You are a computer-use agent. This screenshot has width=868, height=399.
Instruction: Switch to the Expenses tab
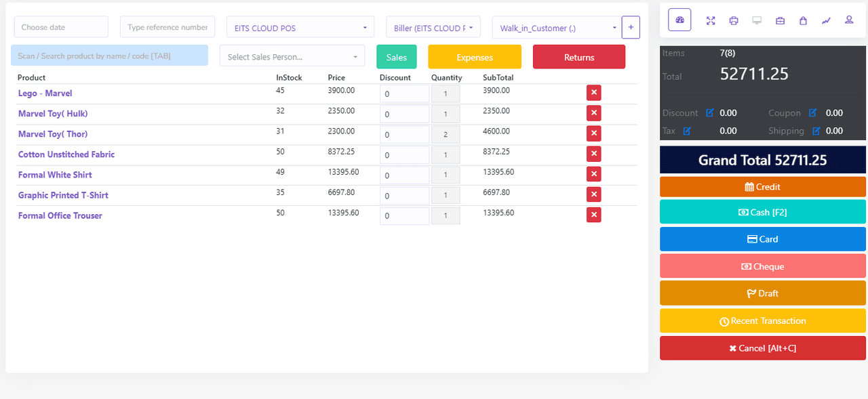coord(475,57)
